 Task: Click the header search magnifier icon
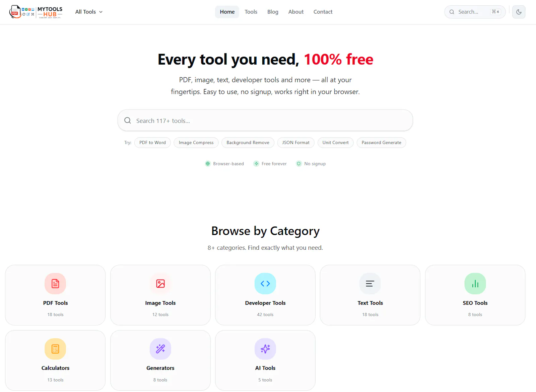(x=452, y=12)
